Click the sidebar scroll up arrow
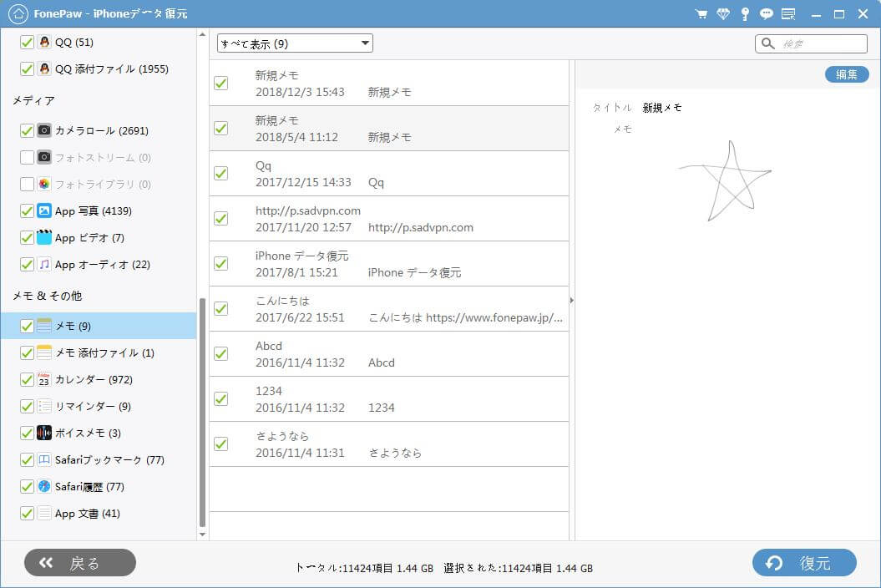The width and height of the screenshot is (881, 588). (x=202, y=35)
